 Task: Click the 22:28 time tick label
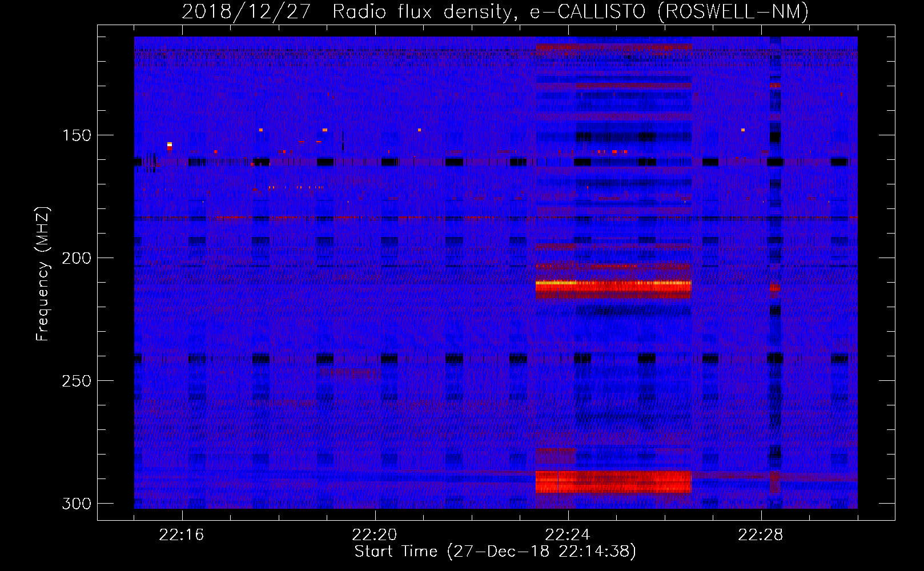click(x=761, y=535)
